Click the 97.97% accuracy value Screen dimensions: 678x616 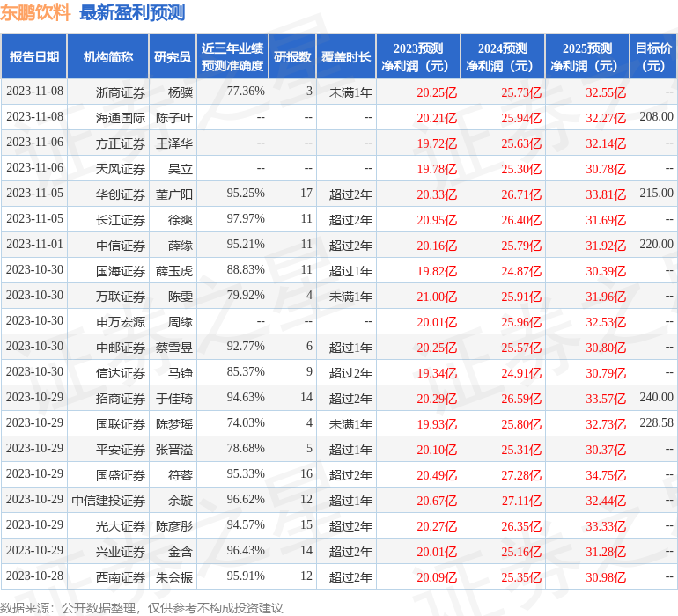[x=246, y=218]
